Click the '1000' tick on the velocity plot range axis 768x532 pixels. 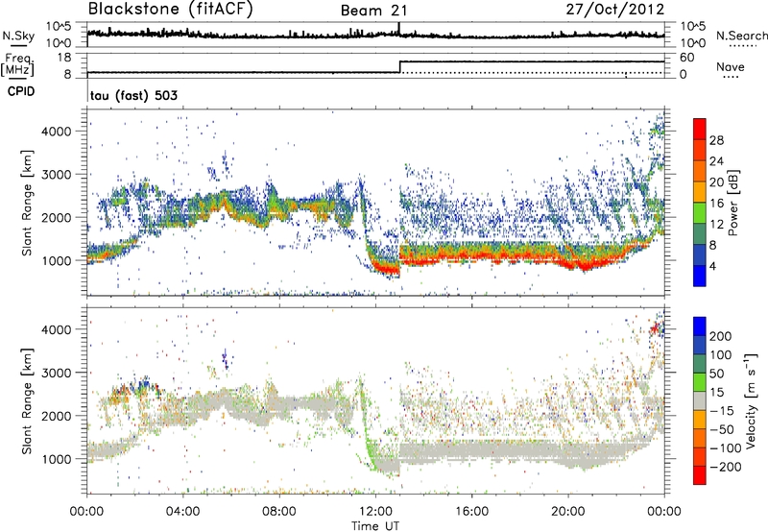(x=56, y=459)
